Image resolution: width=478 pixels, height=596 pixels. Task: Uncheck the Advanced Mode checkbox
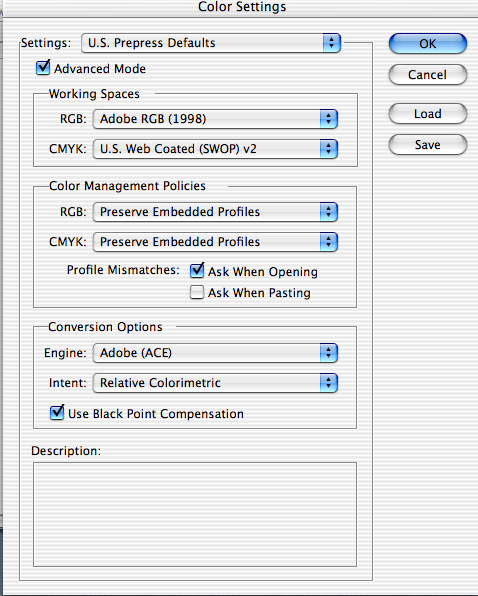click(43, 68)
